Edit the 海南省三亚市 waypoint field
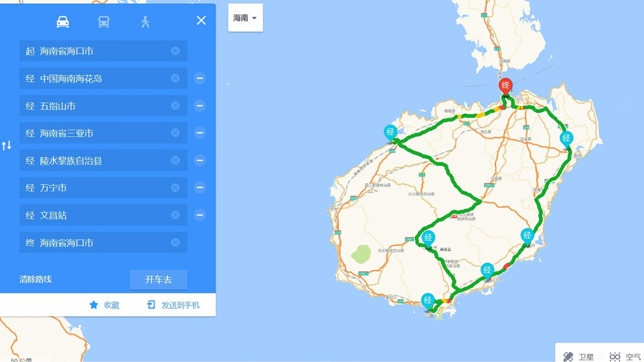Image resolution: width=644 pixels, height=362 pixels. pyautogui.click(x=101, y=133)
